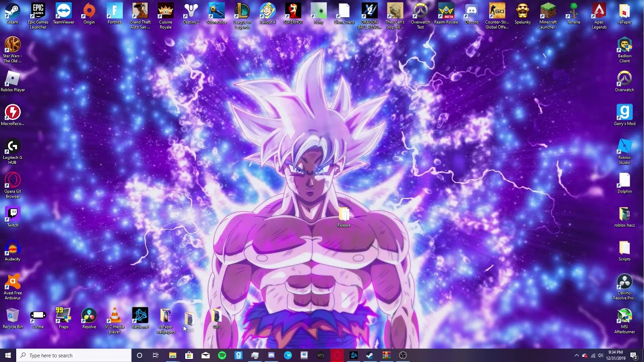Select the Overwatch desktop icon
Viewport: 644px width, 362px height.
(624, 81)
